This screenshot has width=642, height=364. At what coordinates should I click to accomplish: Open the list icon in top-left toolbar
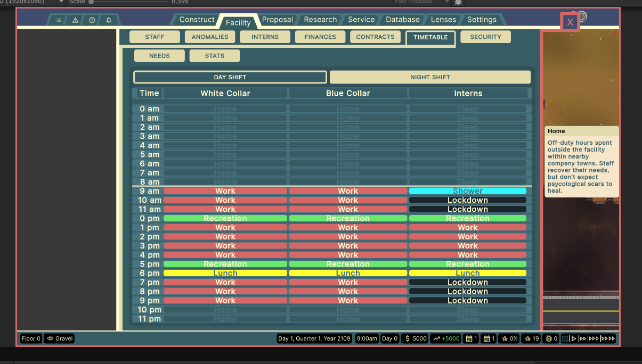pos(59,20)
